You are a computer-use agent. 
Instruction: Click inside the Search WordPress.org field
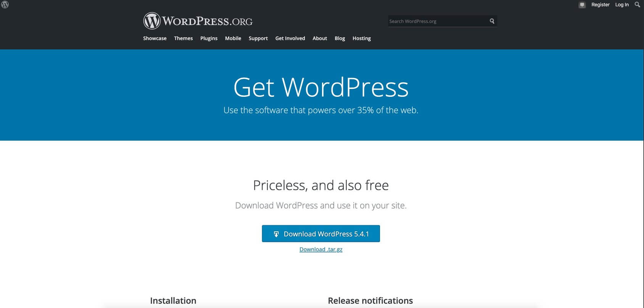tap(437, 21)
